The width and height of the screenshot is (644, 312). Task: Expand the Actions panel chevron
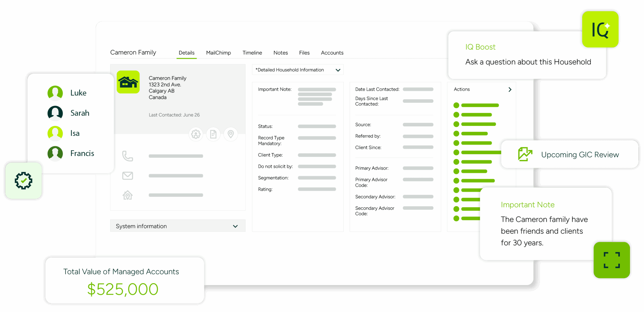pyautogui.click(x=510, y=89)
